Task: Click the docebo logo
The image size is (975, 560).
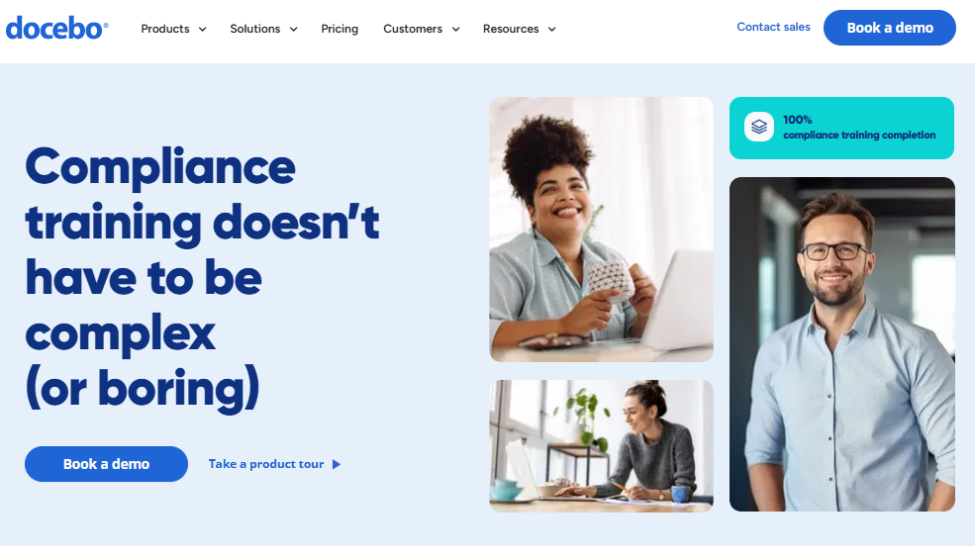Action: click(57, 29)
